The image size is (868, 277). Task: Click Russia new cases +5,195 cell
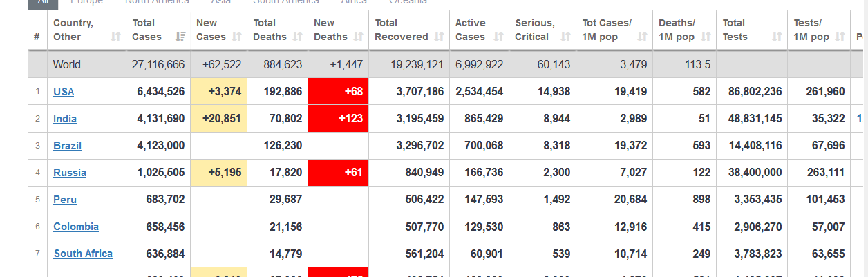pos(218,172)
